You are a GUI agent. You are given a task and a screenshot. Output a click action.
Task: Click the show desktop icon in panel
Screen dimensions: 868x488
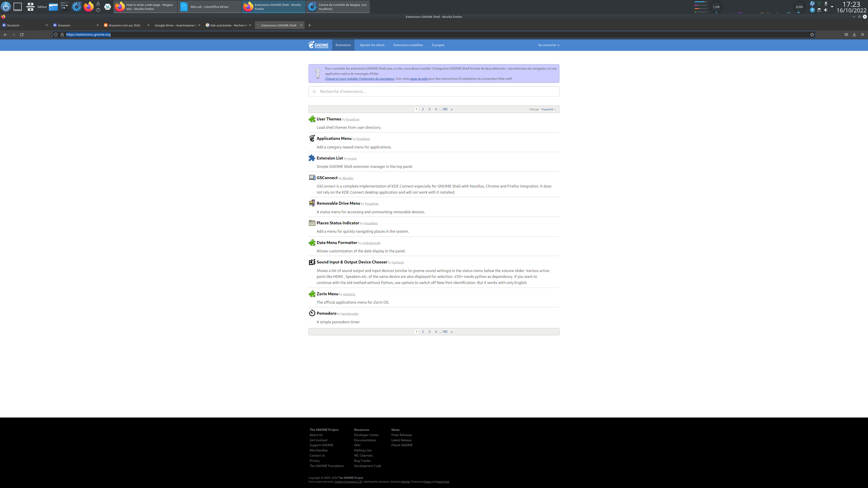tap(18, 7)
